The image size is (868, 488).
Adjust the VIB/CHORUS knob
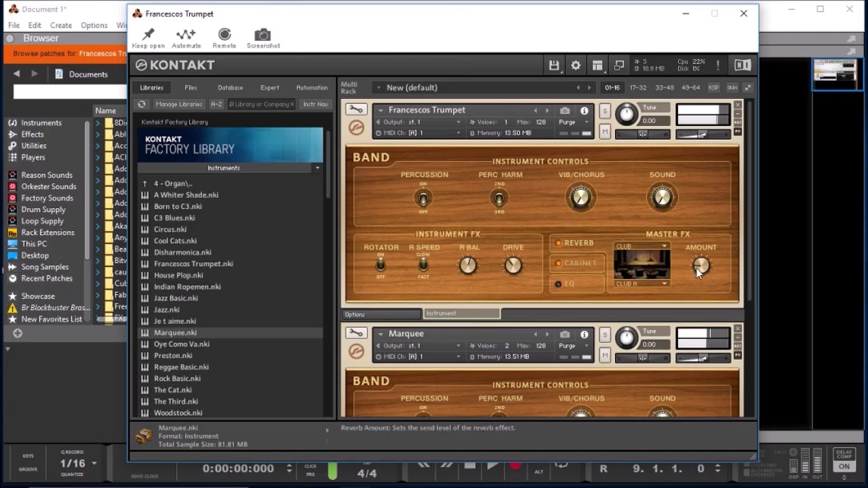tap(580, 197)
